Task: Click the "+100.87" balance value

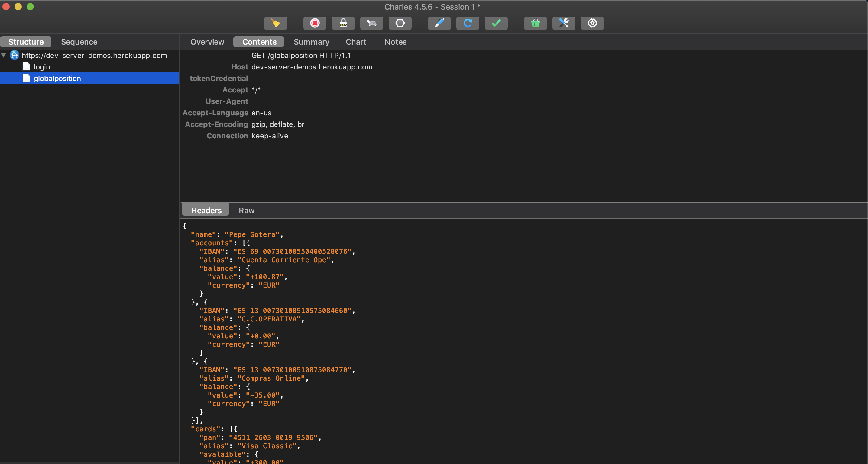Action: pos(264,276)
